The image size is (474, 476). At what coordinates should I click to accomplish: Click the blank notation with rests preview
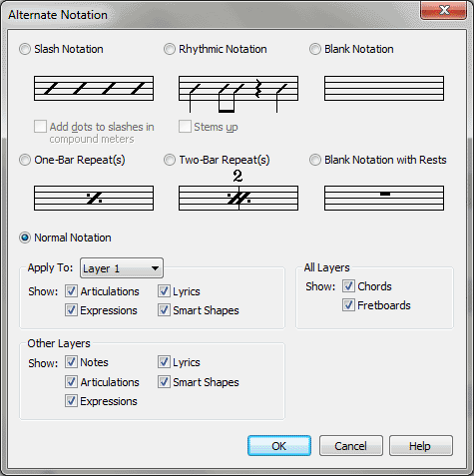click(384, 198)
